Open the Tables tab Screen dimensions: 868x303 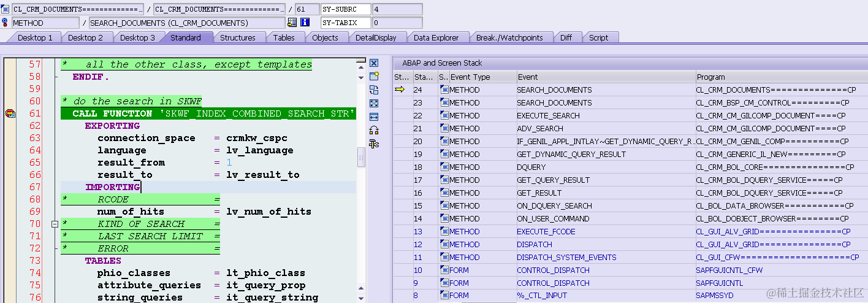[284, 37]
